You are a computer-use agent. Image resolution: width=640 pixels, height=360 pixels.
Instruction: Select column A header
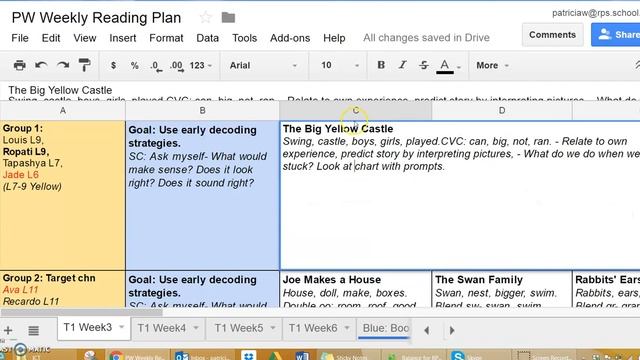click(x=63, y=111)
